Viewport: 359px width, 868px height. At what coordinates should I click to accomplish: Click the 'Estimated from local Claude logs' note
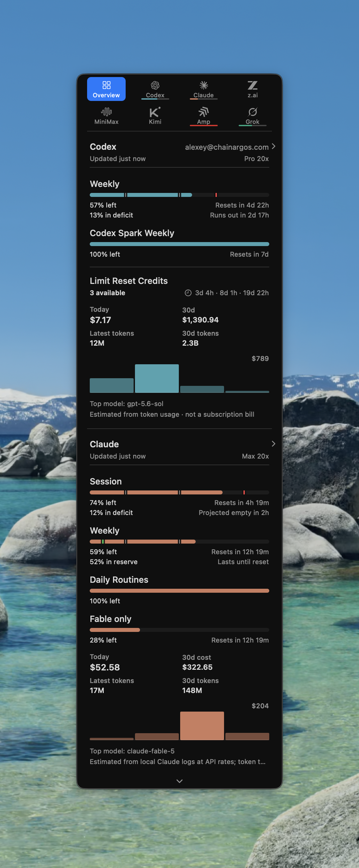click(178, 761)
